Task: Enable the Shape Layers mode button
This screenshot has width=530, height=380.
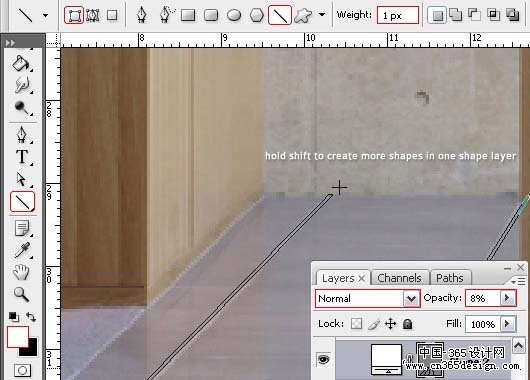Action: coord(74,15)
